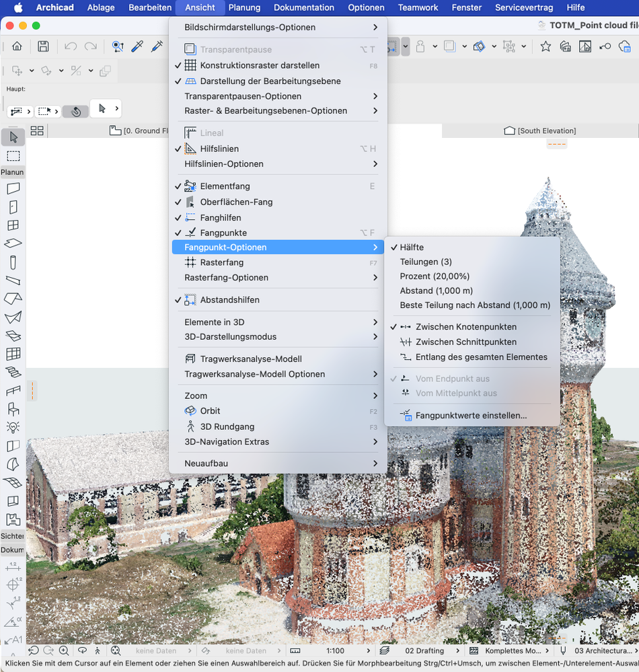Open the tab overview grid icon

(x=37, y=130)
